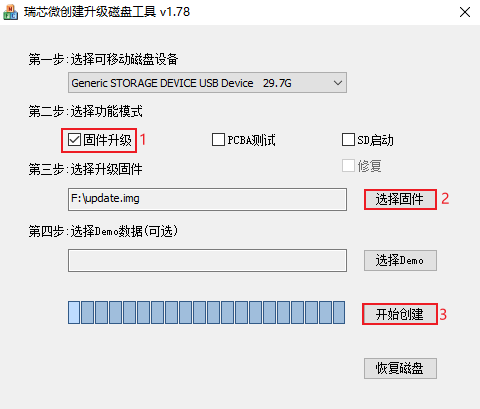Click the 第四步:选择Demo数据(可选) label
This screenshot has width=480, height=409.
coord(103,231)
